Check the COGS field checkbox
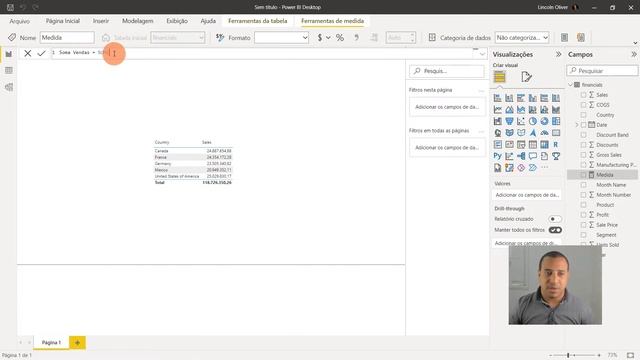Viewport: 640px width, 360px height. pos(583,105)
